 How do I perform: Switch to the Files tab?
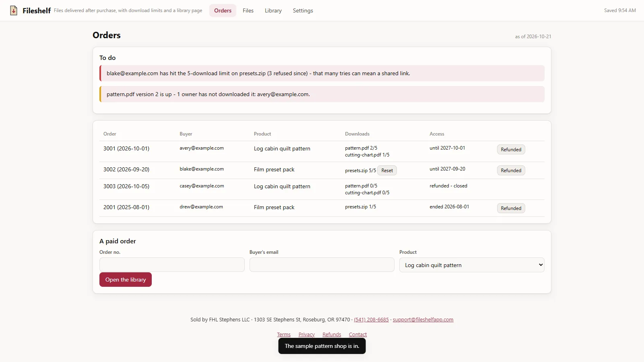tap(248, 10)
